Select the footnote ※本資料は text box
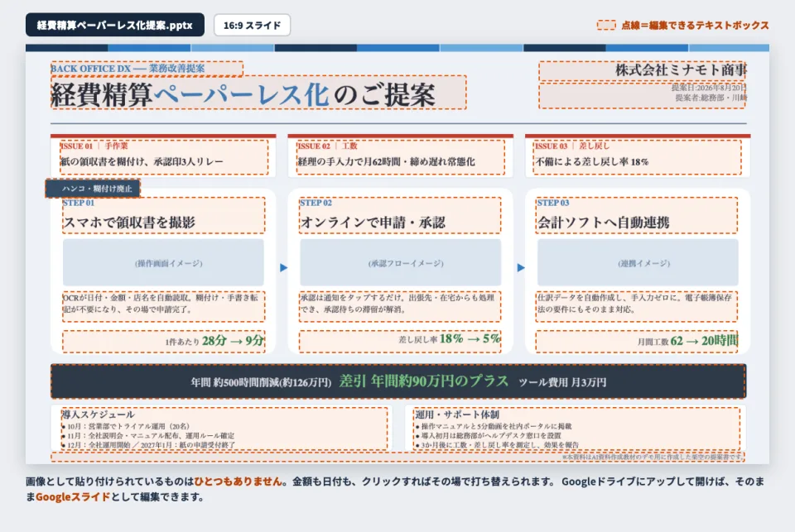Viewport: 795px width, 532px height. pyautogui.click(x=398, y=457)
